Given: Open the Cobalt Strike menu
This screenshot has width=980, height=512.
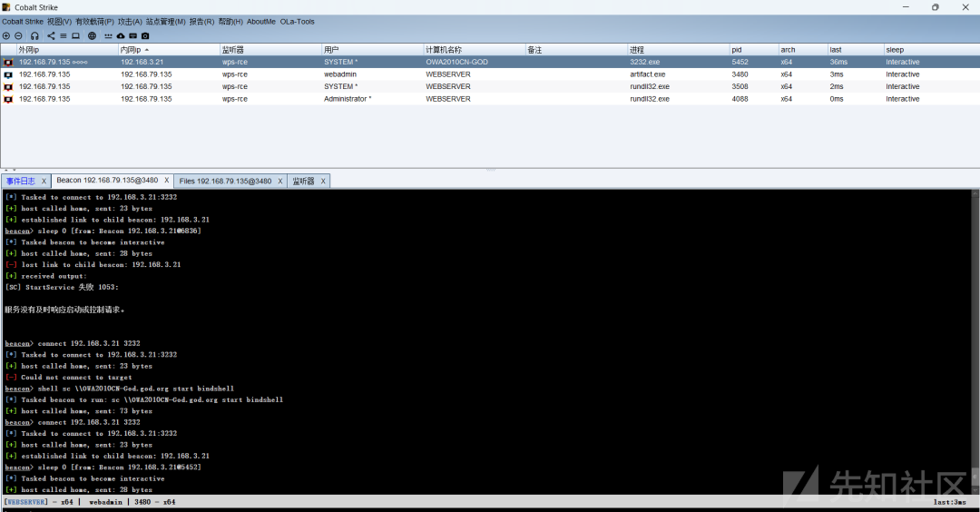Looking at the screenshot, I should tap(23, 21).
